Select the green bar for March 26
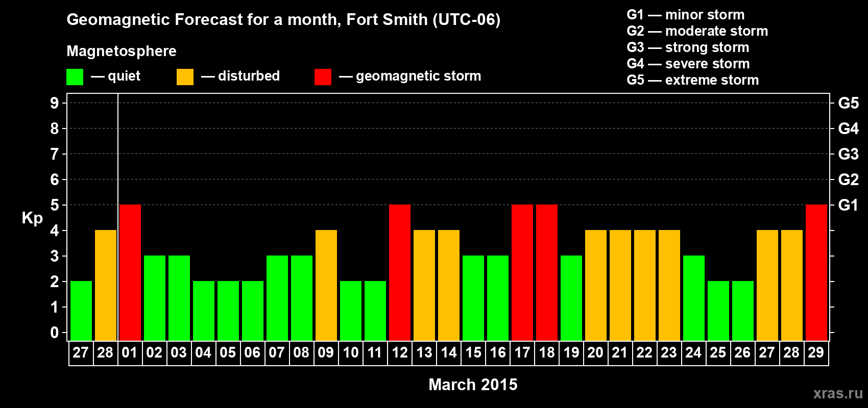Viewport: 868px width, 408px height. [x=743, y=311]
